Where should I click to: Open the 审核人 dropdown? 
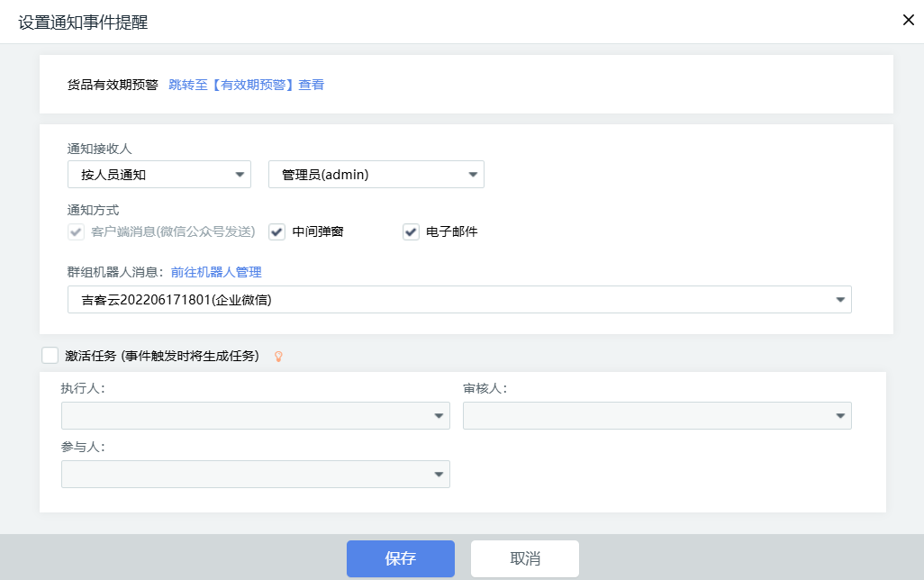tap(657, 415)
